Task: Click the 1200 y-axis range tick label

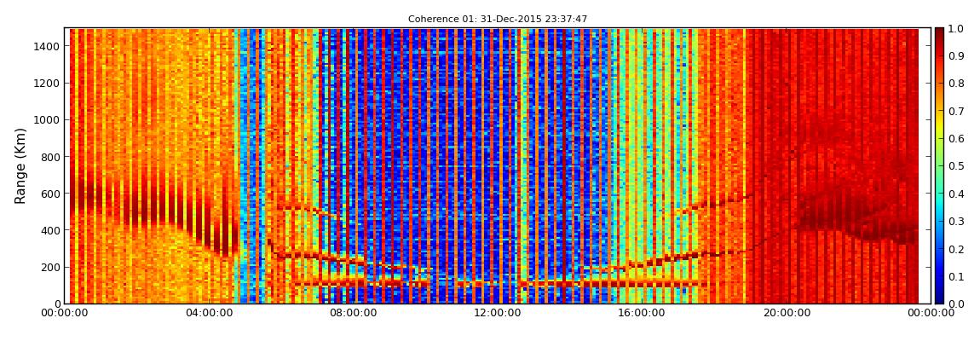Action: pyautogui.click(x=48, y=84)
